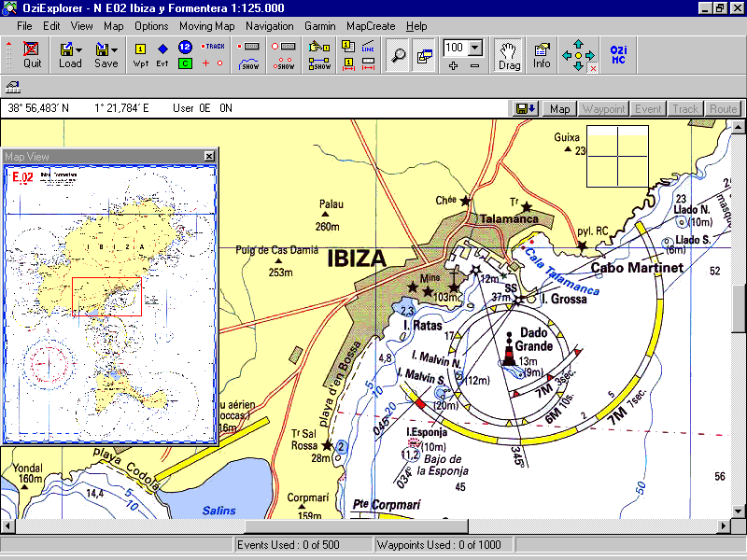Click the Save floppy disk icon
The height and width of the screenshot is (560, 747).
coord(103,49)
